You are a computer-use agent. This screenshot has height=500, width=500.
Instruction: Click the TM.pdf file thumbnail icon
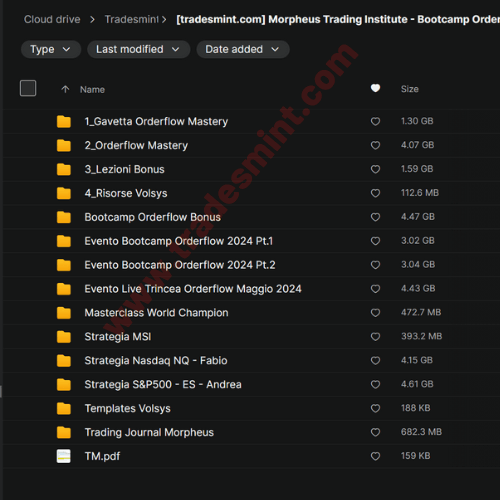[x=64, y=456]
